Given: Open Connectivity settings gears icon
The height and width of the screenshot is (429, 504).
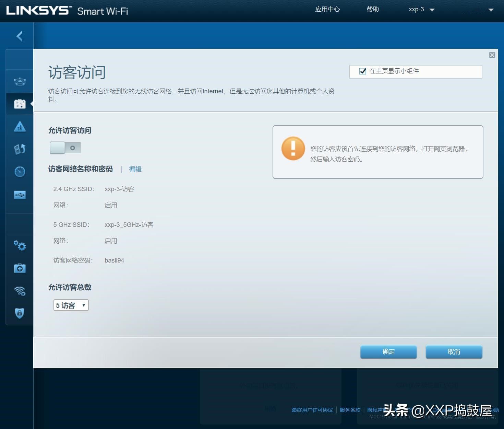Looking at the screenshot, I should click(20, 246).
